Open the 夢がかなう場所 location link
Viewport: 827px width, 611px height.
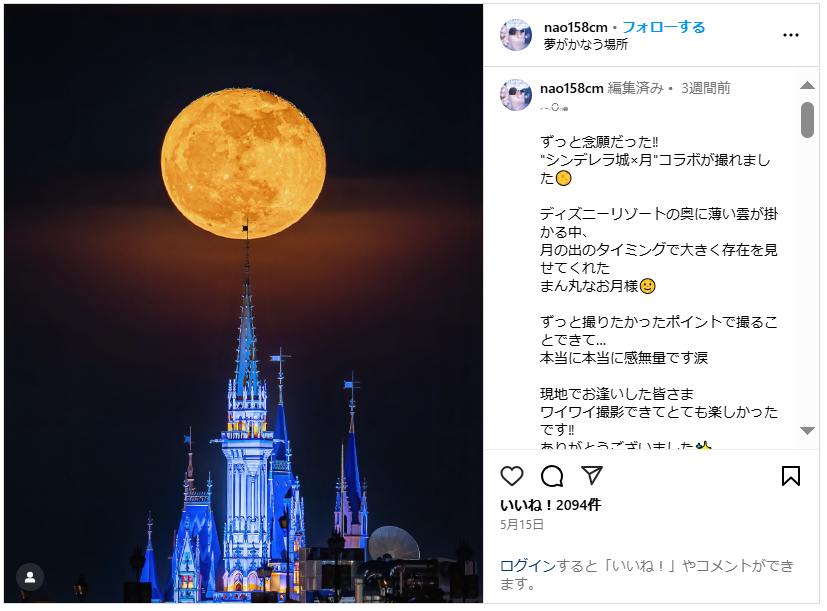click(585, 44)
